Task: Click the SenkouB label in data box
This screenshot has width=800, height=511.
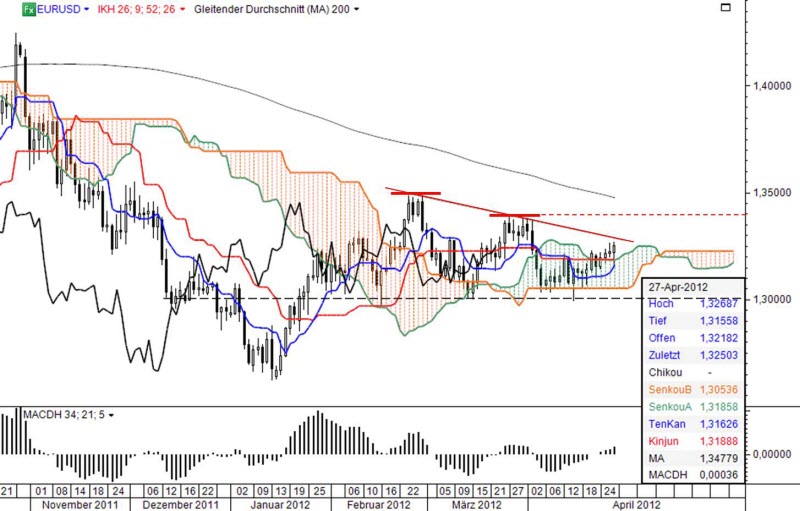Action: (670, 390)
